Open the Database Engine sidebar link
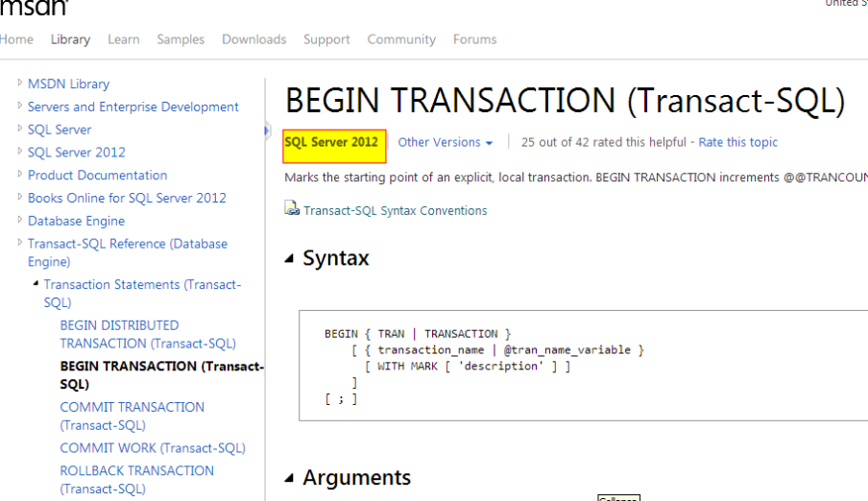 [76, 221]
